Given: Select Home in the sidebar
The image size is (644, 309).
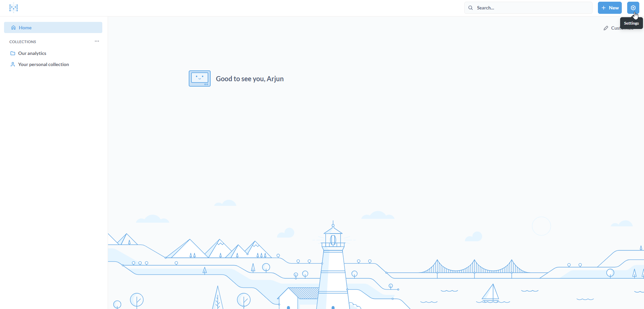Looking at the screenshot, I should point(53,28).
